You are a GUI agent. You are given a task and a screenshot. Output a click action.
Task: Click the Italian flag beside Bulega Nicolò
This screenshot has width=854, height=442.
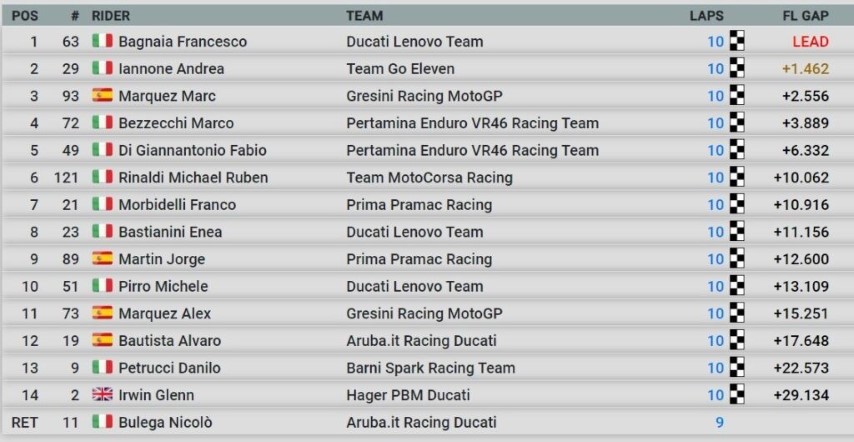(102, 422)
